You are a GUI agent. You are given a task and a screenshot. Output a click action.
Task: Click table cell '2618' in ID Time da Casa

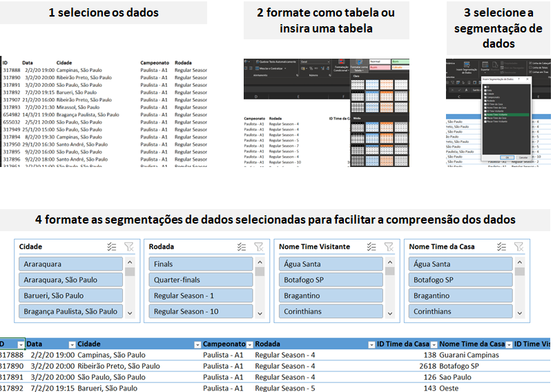[427, 366]
